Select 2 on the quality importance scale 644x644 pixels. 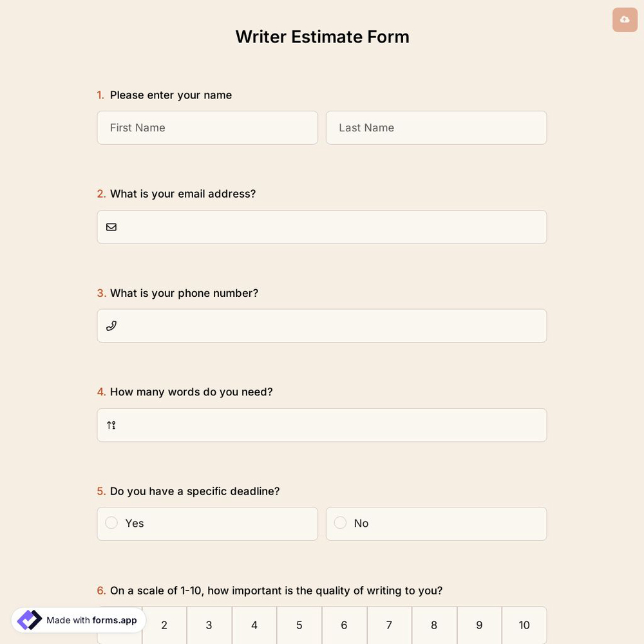tap(164, 625)
